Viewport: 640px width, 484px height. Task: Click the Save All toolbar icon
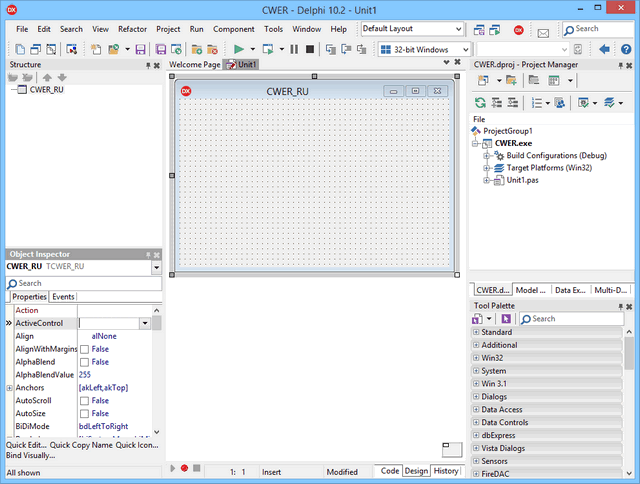tap(161, 49)
